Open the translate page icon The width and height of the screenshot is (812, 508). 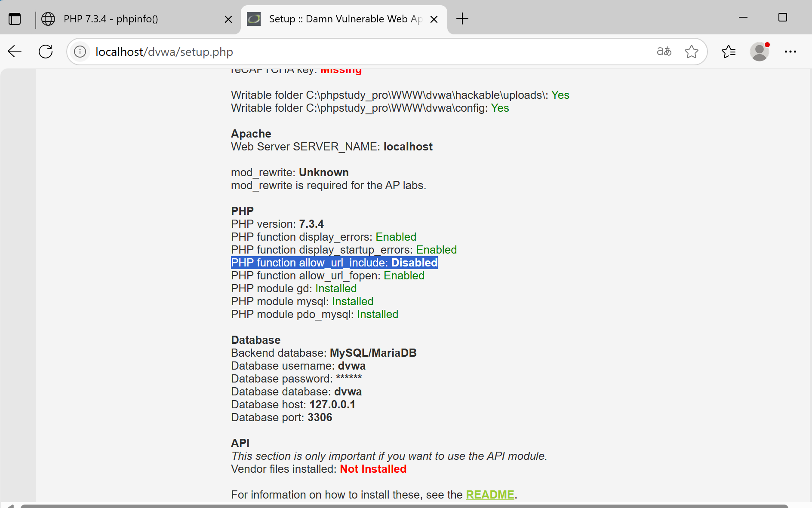664,52
